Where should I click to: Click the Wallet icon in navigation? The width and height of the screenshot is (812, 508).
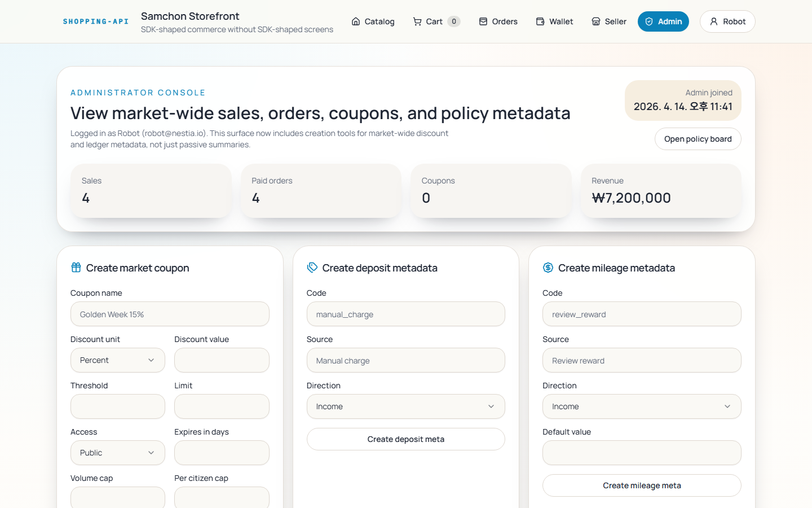coord(540,21)
